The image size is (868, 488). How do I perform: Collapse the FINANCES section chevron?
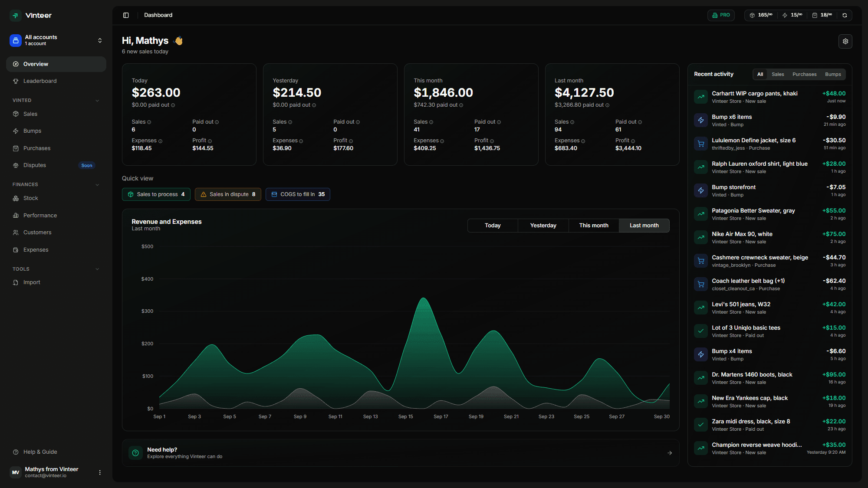(97, 185)
